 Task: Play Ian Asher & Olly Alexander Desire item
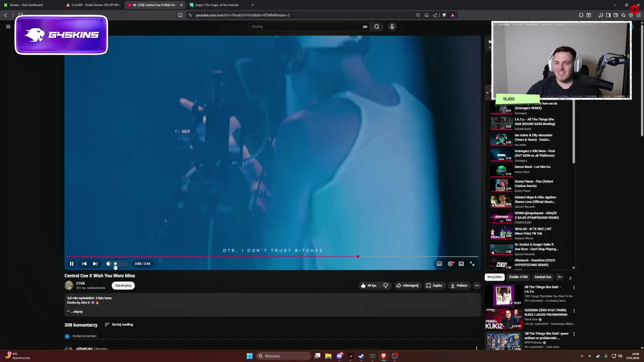(531, 139)
